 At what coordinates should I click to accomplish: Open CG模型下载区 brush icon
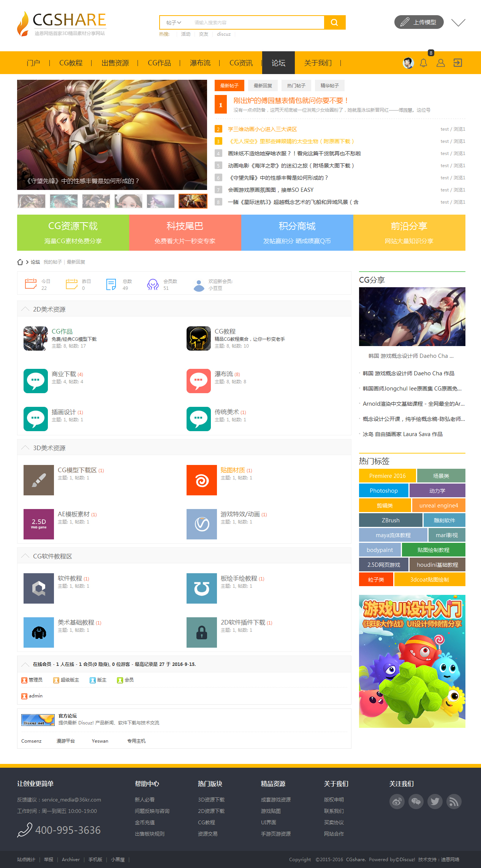tap(39, 480)
